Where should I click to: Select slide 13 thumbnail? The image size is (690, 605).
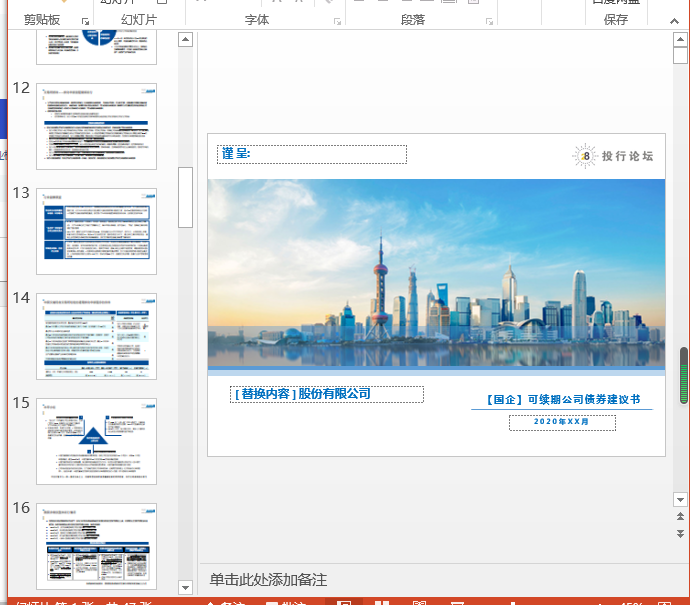pyautogui.click(x=96, y=231)
